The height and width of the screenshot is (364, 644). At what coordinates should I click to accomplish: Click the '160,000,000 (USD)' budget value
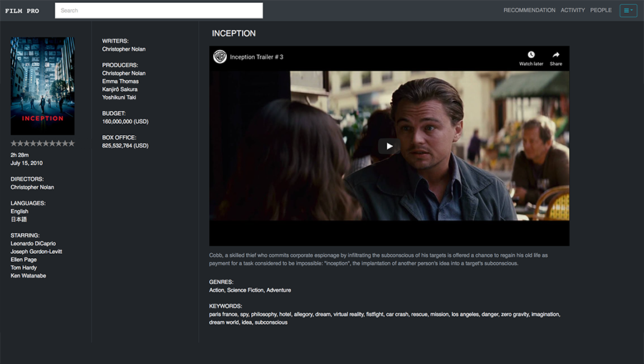125,122
